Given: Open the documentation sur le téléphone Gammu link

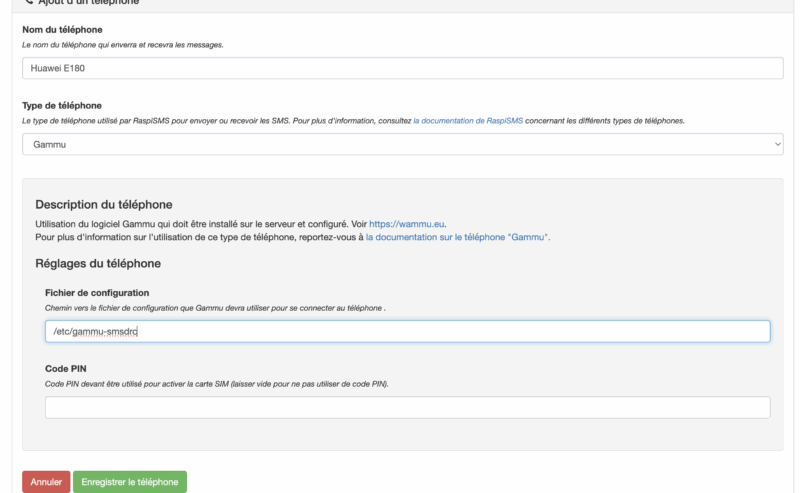Looking at the screenshot, I should click(x=457, y=238).
